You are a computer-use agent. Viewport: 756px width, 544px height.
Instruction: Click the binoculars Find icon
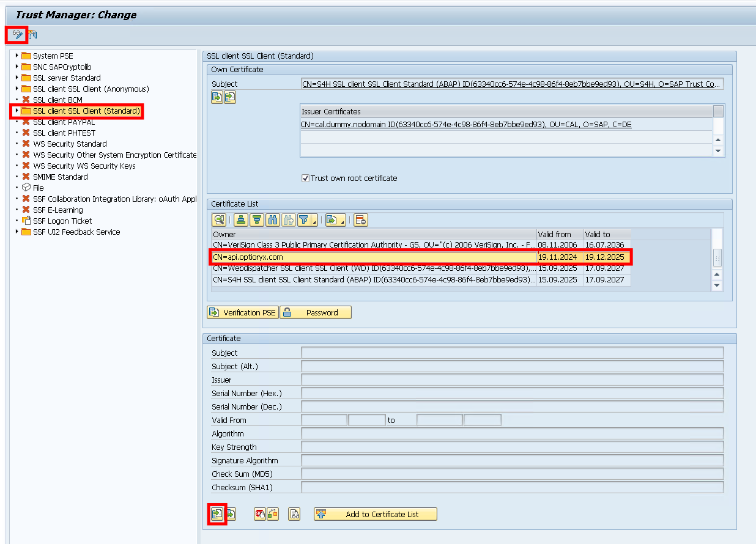tap(273, 220)
